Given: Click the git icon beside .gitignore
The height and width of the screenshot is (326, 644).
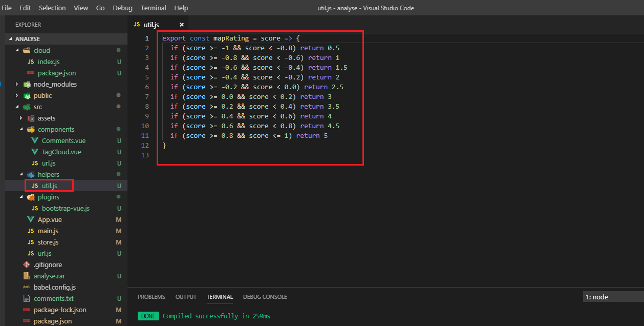Looking at the screenshot, I should click(x=27, y=264).
